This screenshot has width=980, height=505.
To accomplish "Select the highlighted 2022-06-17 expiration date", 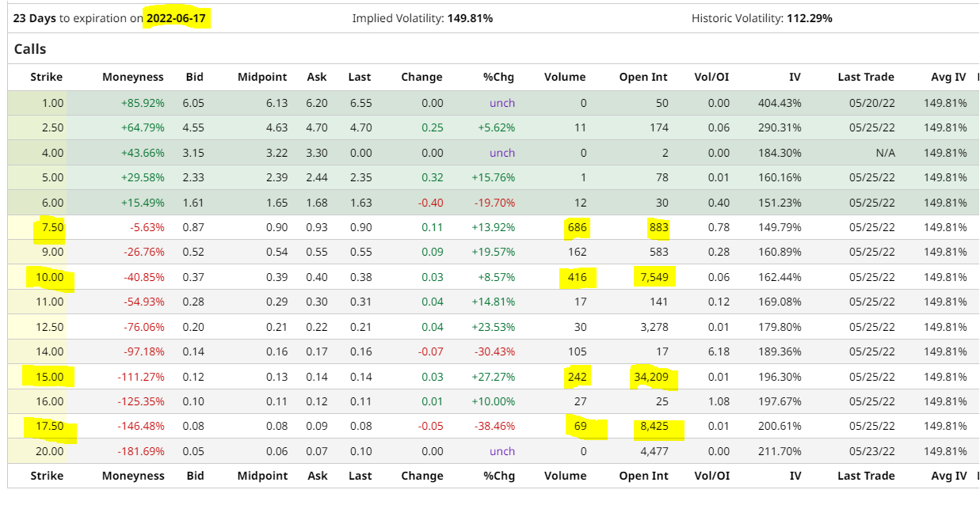I will coord(178,17).
